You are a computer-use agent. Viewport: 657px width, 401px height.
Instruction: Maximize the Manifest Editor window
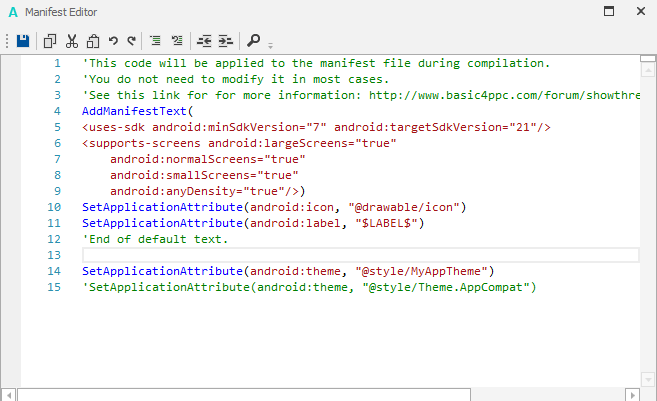pos(609,11)
